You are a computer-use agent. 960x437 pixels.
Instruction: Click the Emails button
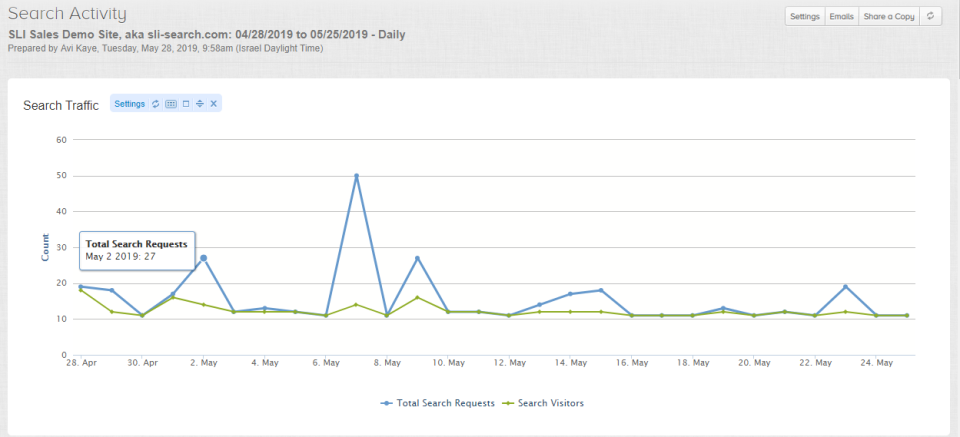coord(841,17)
